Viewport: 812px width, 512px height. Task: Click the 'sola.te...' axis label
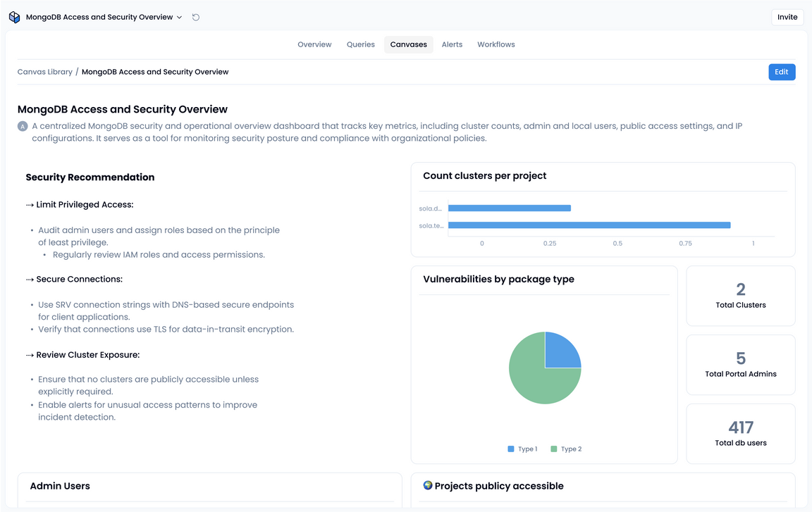pyautogui.click(x=431, y=225)
